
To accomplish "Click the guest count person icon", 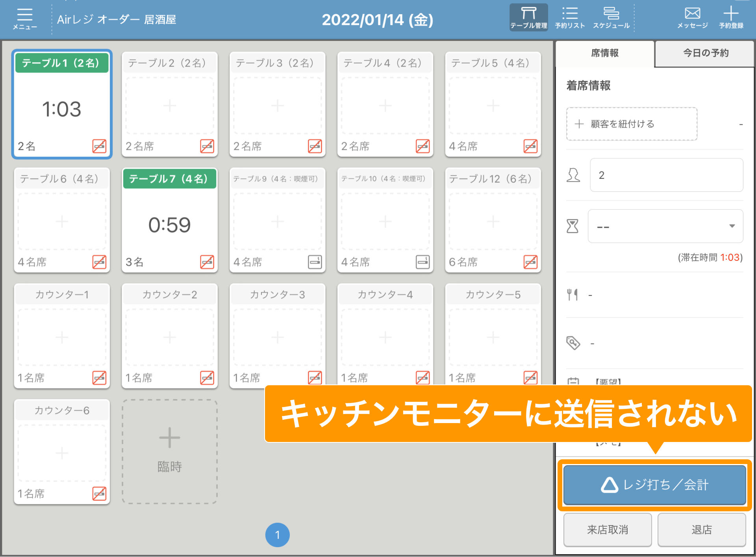I will [x=573, y=175].
